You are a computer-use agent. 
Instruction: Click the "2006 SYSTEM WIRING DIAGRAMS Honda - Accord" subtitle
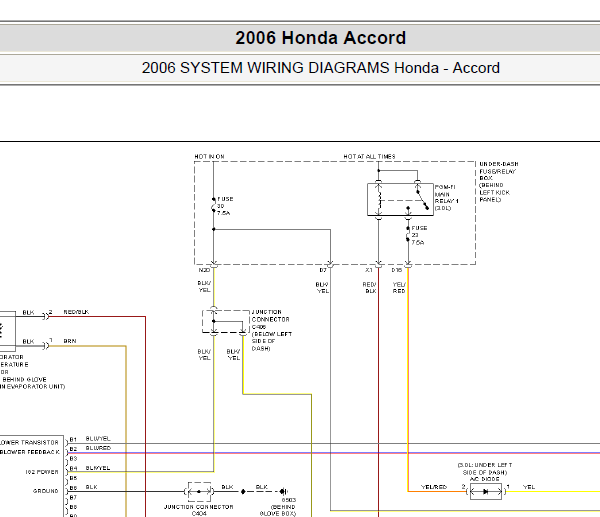[321, 68]
